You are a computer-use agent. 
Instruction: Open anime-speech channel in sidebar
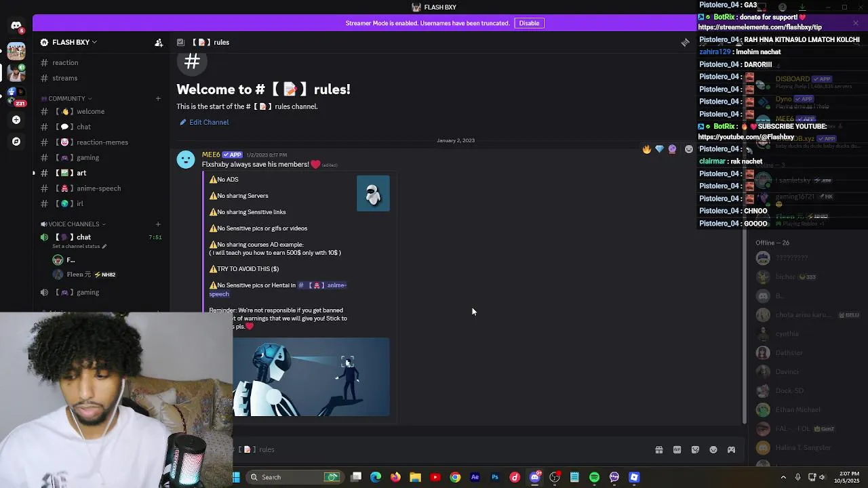100,188
